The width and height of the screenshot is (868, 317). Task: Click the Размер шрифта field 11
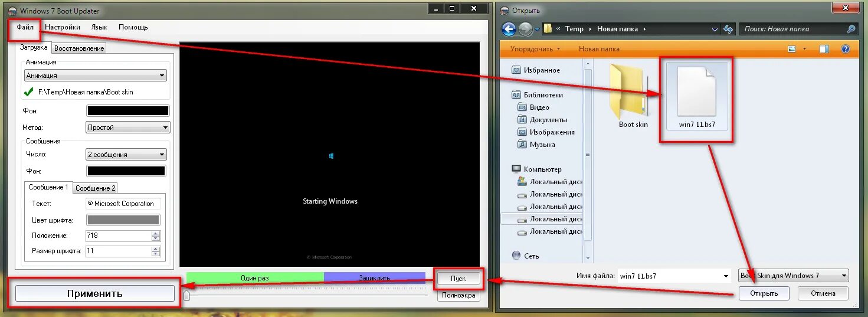click(118, 251)
